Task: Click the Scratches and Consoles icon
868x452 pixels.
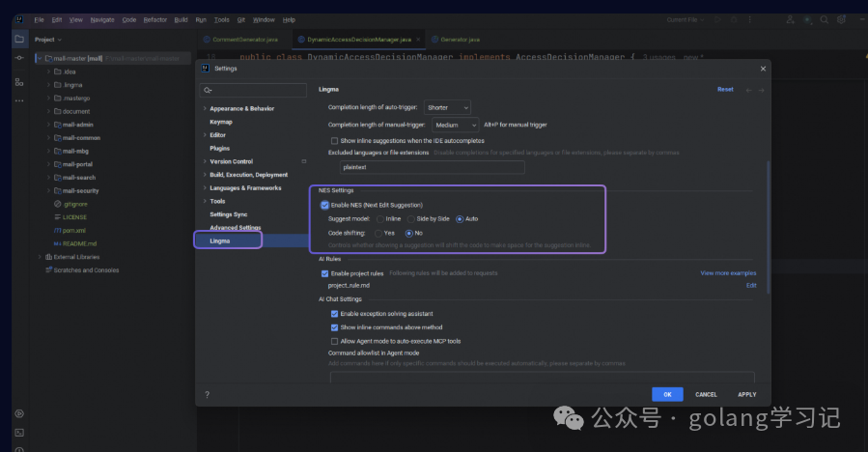Action: point(48,270)
